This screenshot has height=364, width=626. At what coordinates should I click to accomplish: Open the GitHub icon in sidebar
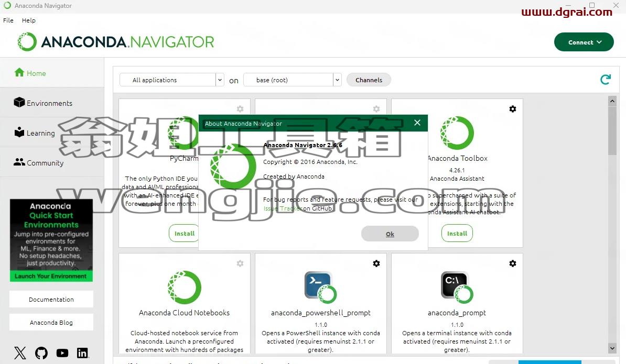(x=41, y=353)
